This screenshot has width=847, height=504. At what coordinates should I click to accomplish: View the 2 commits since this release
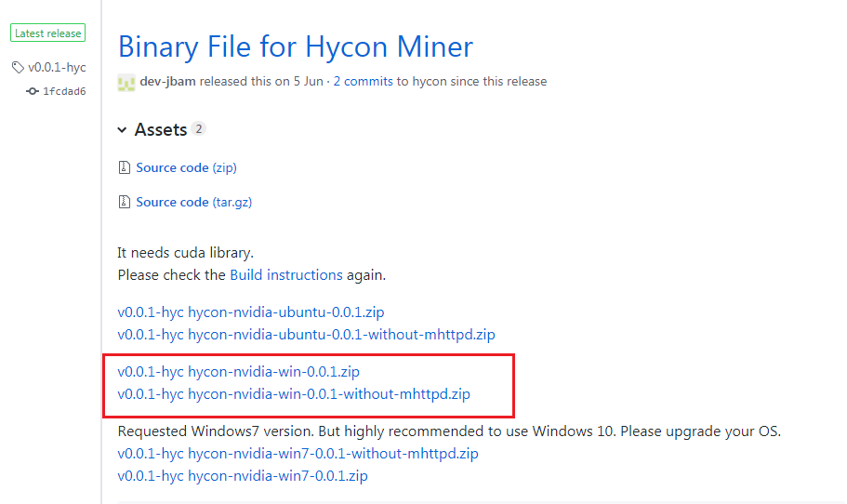pyautogui.click(x=363, y=82)
